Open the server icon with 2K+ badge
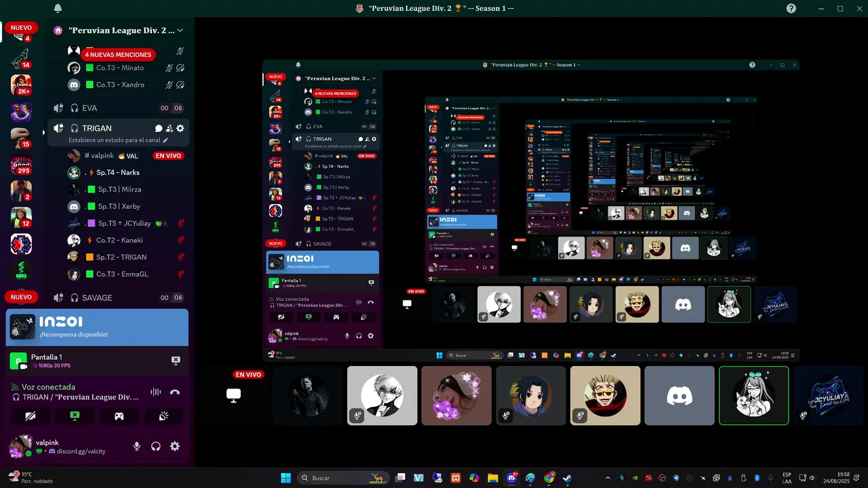This screenshot has width=868, height=488. 21,85
